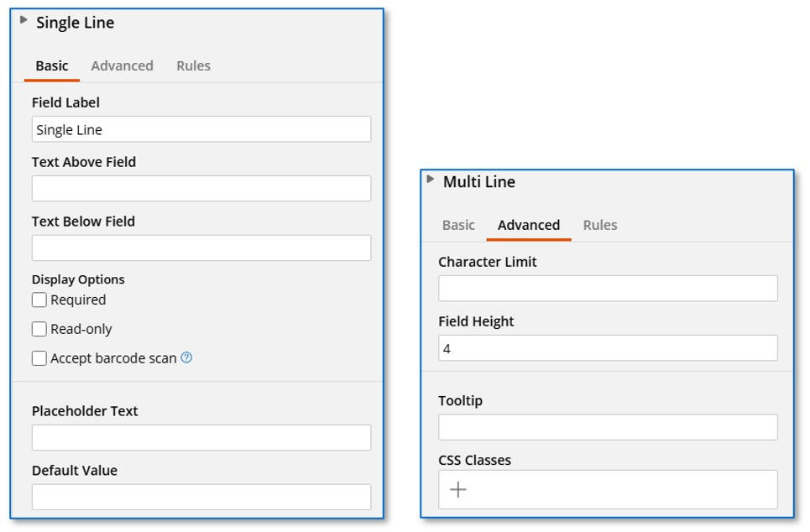Open the Rules tab in the Single Line panel
810x532 pixels.
pos(193,65)
